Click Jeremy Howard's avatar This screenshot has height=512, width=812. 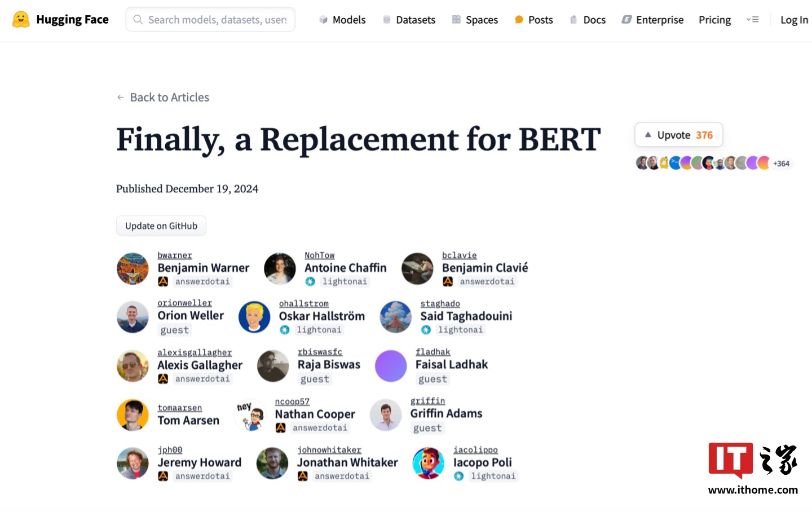click(x=133, y=463)
